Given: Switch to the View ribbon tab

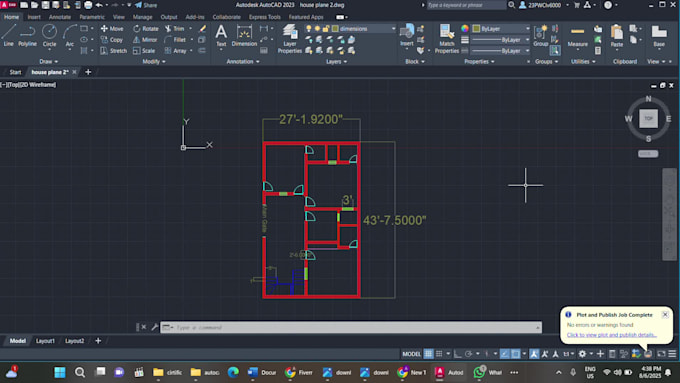Looking at the screenshot, I should (x=118, y=17).
